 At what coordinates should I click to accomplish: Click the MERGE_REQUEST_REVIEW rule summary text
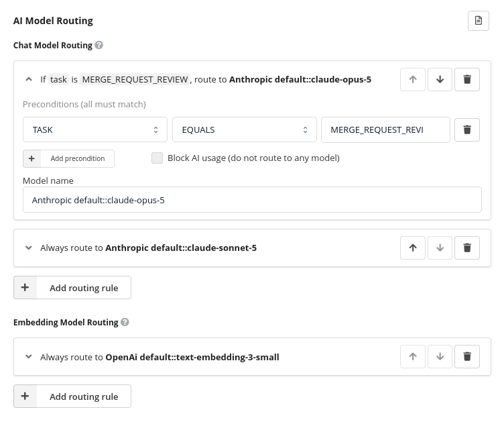[206, 79]
